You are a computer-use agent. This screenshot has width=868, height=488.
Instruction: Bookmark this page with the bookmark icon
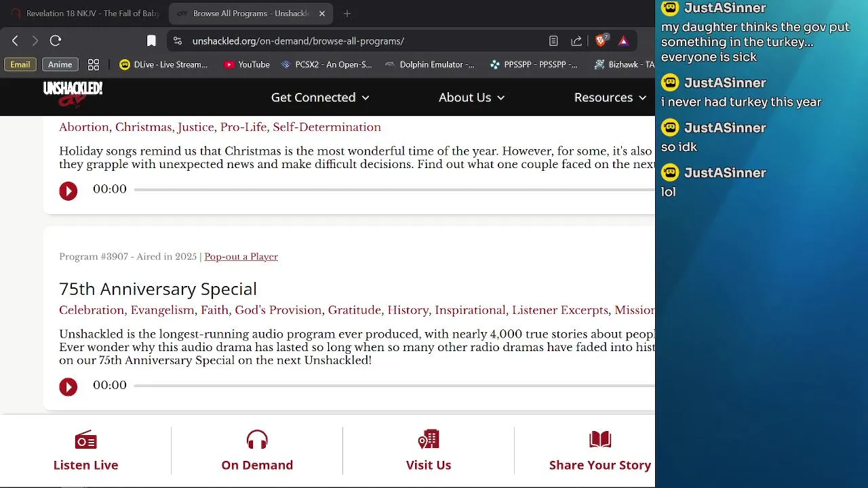tap(152, 41)
